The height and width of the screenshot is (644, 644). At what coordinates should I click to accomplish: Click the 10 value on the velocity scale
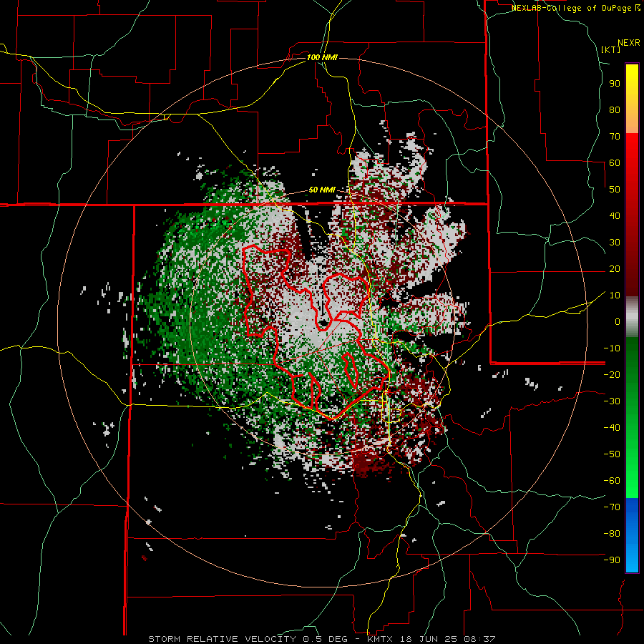point(615,296)
